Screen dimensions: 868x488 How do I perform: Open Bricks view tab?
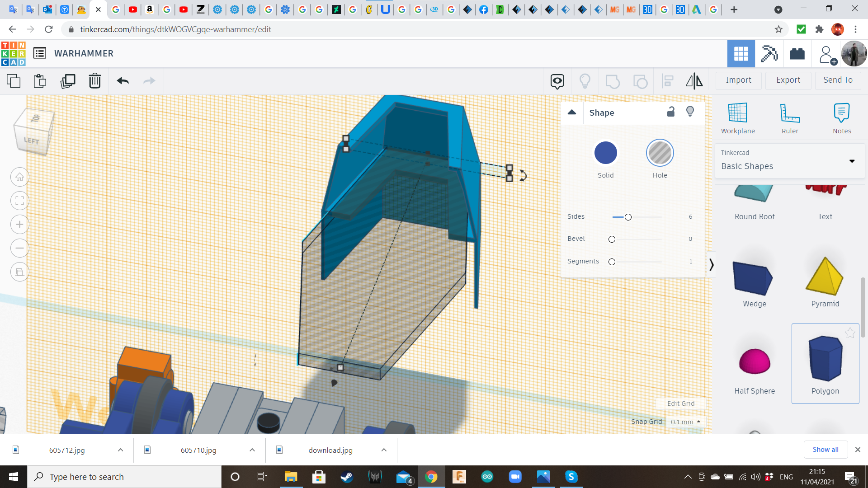pos(797,54)
